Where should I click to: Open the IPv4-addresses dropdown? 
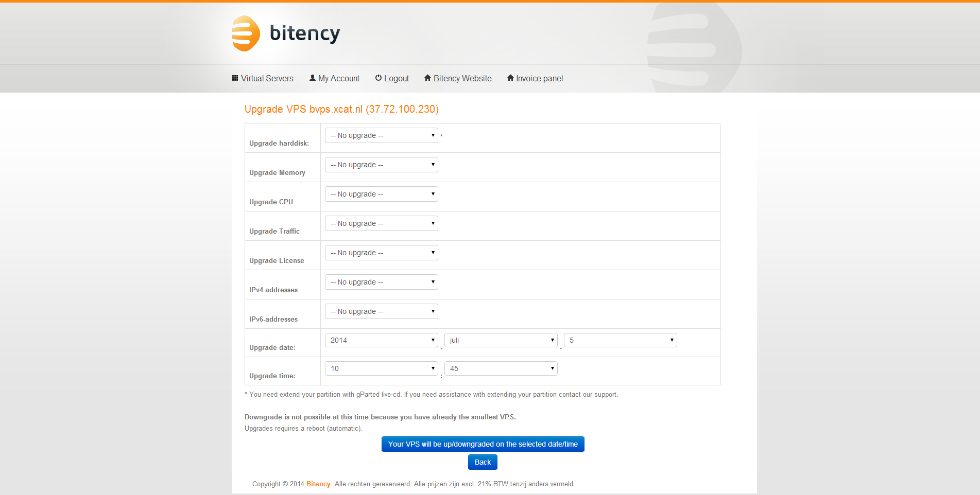381,282
